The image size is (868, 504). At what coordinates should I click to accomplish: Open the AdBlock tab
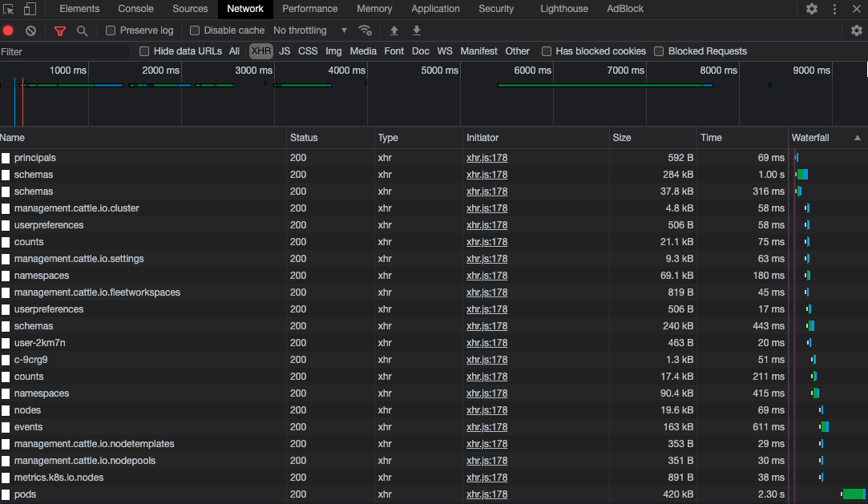625,9
